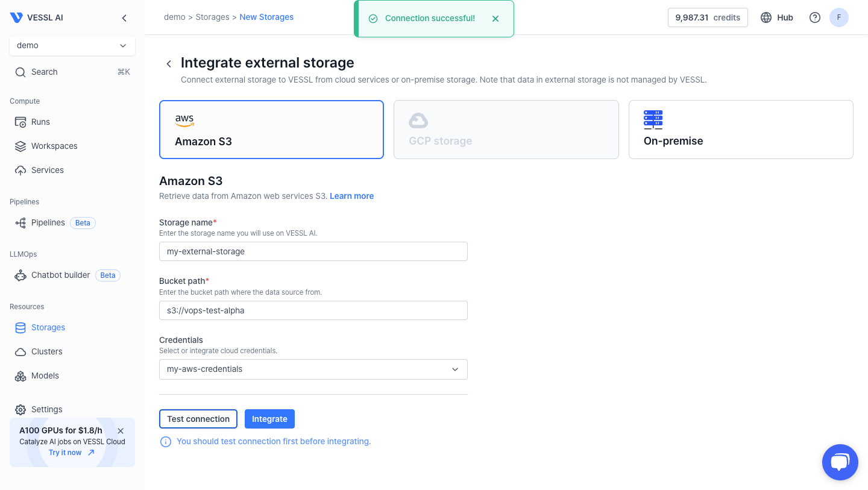Click the AWS logo icon

pyautogui.click(x=184, y=121)
